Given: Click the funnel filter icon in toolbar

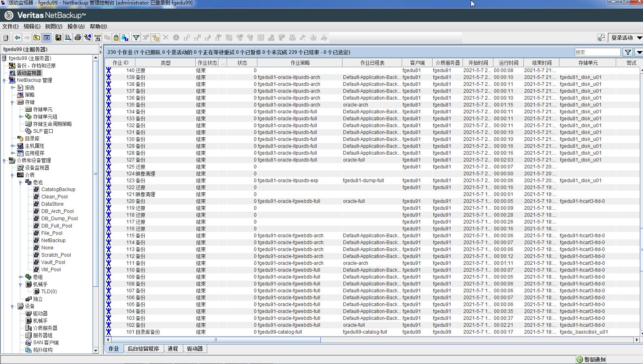Looking at the screenshot, I should (x=136, y=38).
